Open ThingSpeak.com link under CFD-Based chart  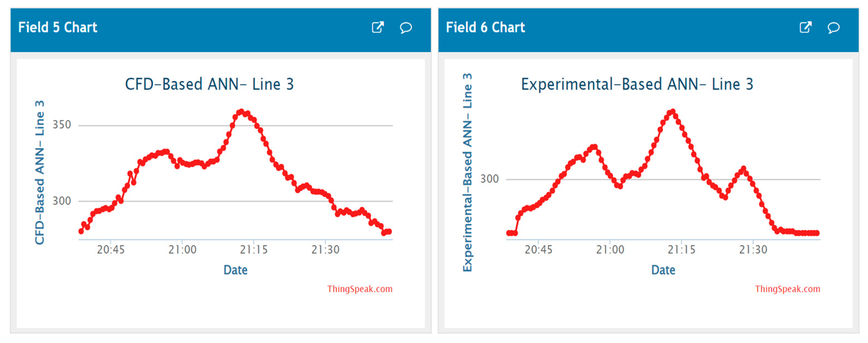359,289
